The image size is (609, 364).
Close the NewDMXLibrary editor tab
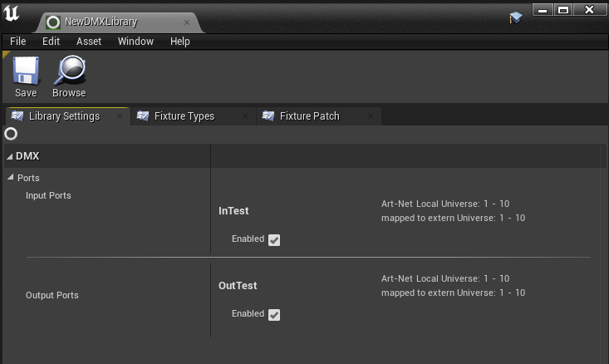point(187,22)
